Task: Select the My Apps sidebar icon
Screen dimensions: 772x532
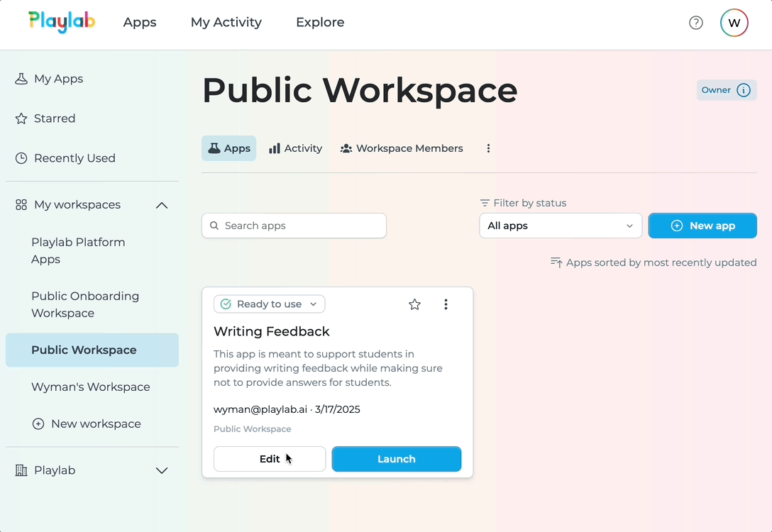Action: point(21,79)
